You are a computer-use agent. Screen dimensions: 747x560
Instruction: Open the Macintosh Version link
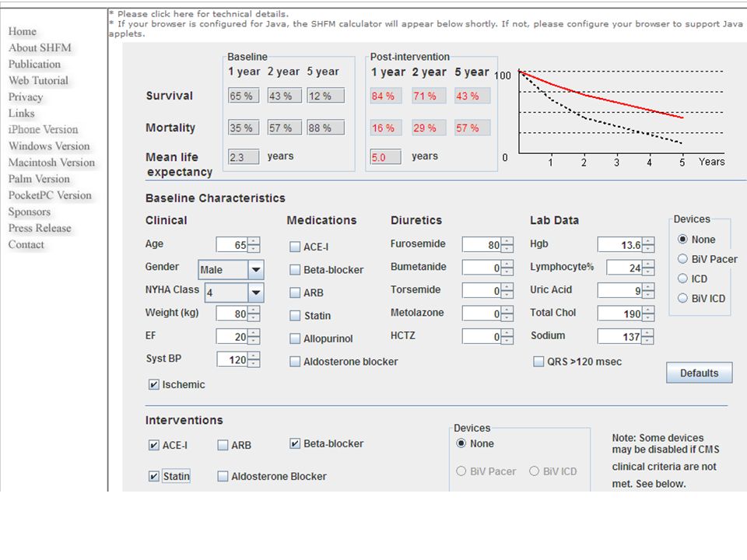(x=51, y=163)
